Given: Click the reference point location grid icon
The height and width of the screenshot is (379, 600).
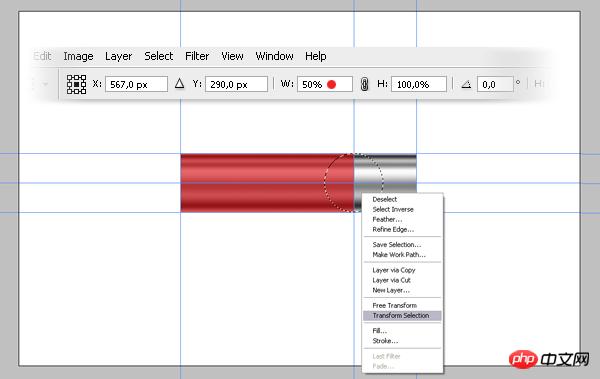Looking at the screenshot, I should click(x=76, y=84).
